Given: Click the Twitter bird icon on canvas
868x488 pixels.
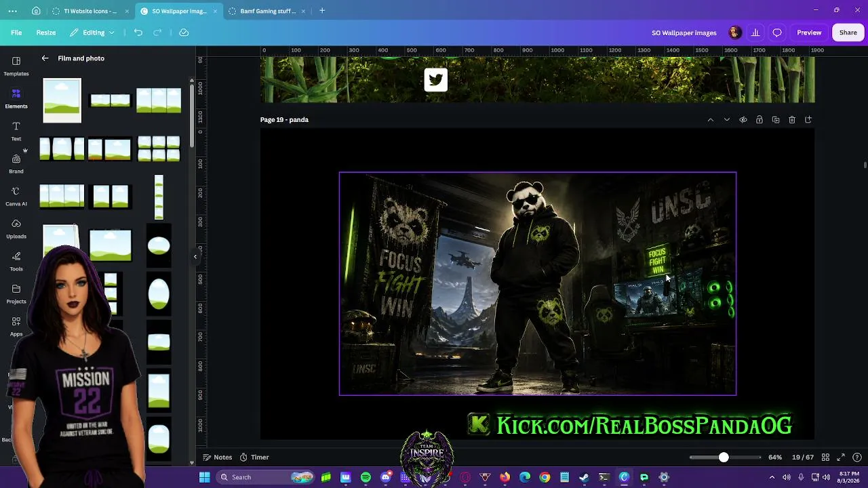Looking at the screenshot, I should coord(435,80).
